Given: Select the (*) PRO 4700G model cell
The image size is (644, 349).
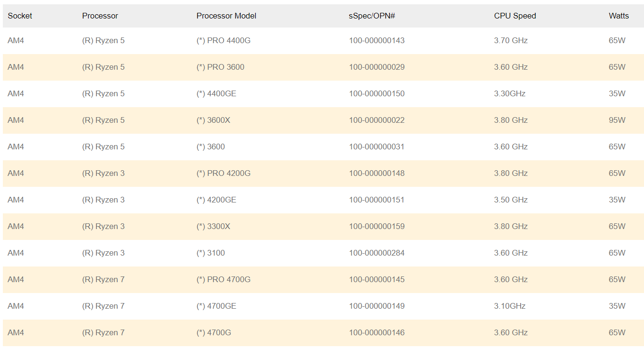Looking at the screenshot, I should click(224, 280).
